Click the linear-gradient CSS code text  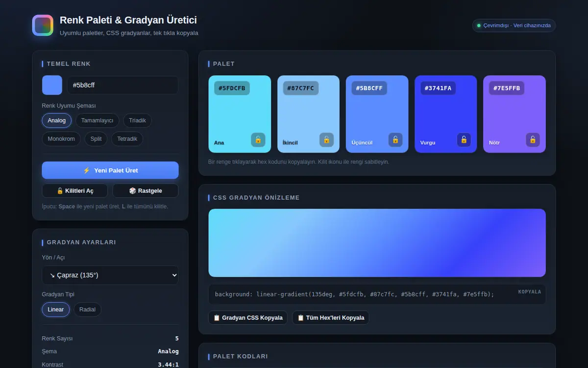tap(355, 294)
